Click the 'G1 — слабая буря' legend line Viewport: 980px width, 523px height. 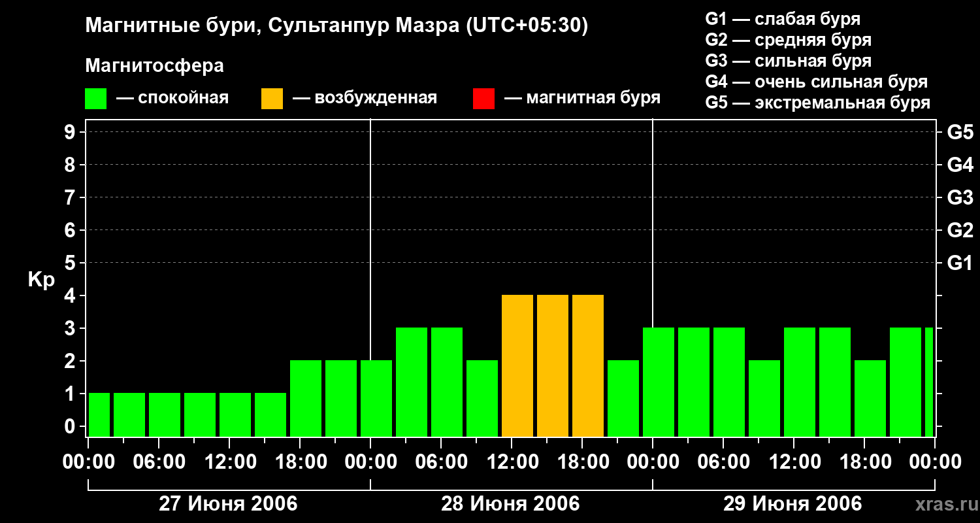(x=783, y=19)
